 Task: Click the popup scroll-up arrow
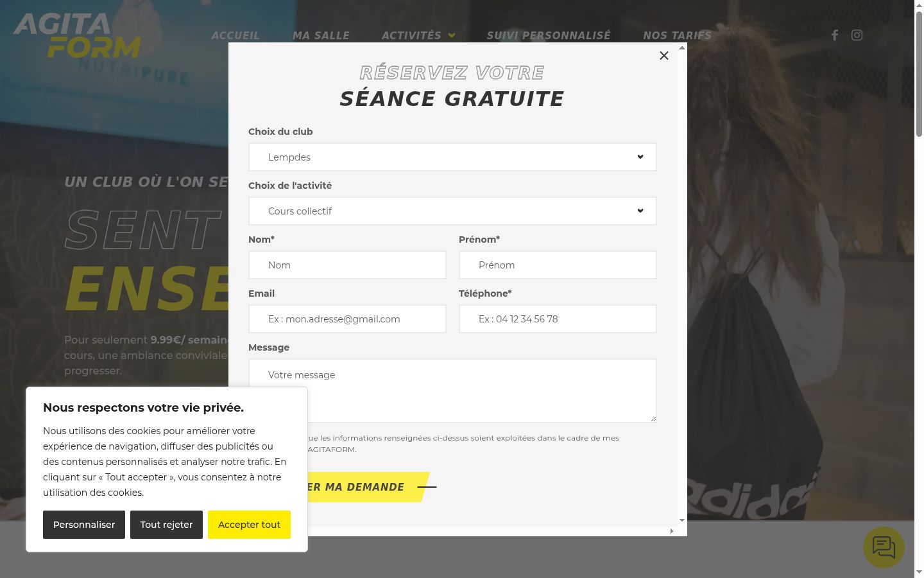682,48
